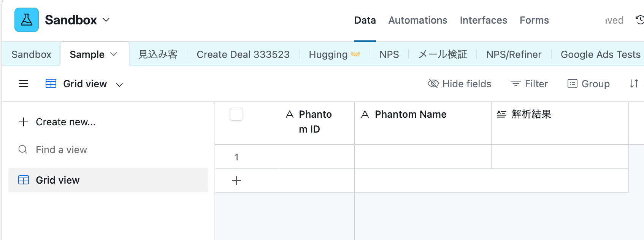The height and width of the screenshot is (240, 644).
Task: Click the Sandbox flask base icon
Action: pyautogui.click(x=27, y=20)
